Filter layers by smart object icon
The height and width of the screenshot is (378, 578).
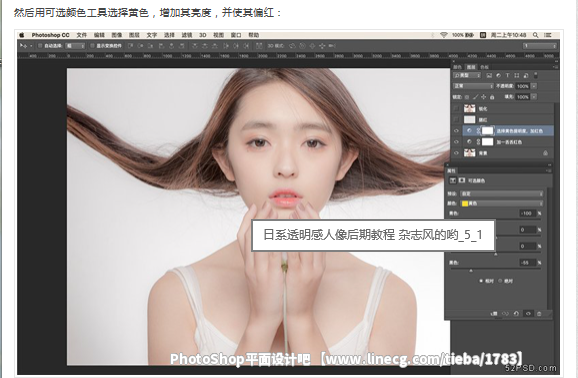pyautogui.click(x=526, y=76)
